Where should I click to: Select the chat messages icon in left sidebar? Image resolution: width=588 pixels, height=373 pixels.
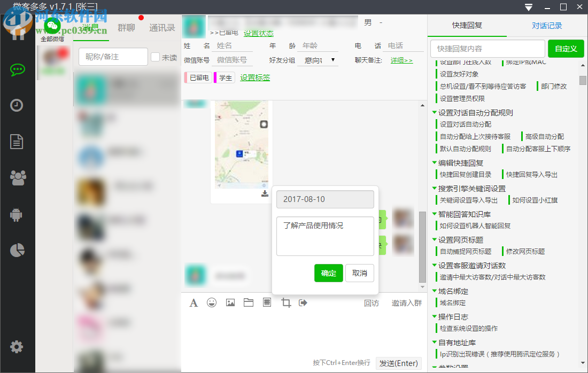click(17, 69)
